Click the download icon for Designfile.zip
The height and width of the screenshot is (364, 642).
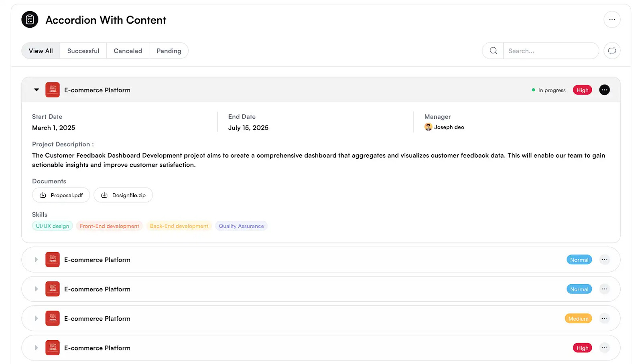pyautogui.click(x=104, y=195)
